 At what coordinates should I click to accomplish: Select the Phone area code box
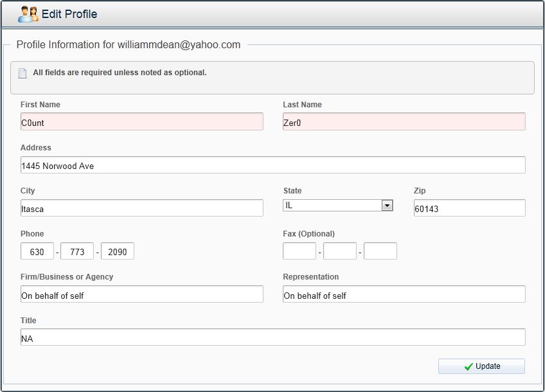[37, 251]
